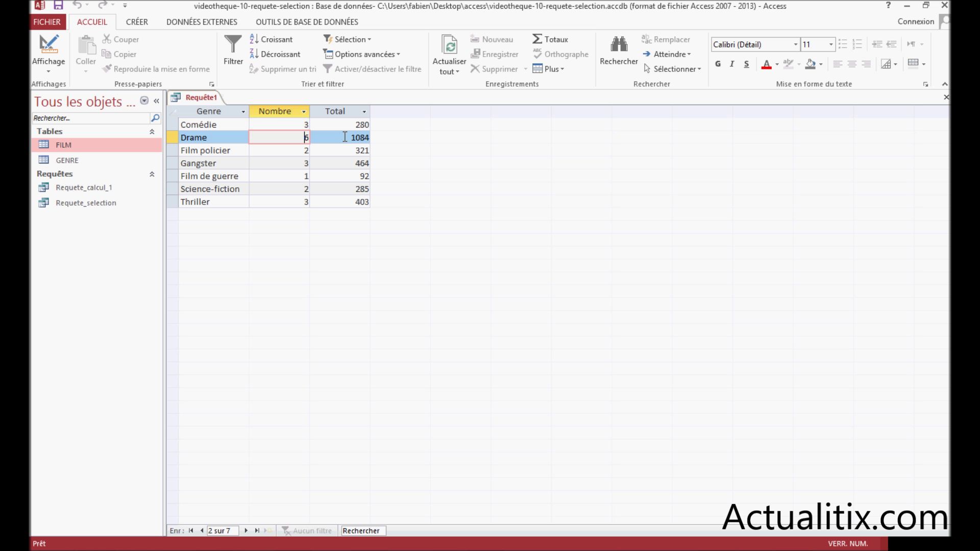The height and width of the screenshot is (551, 980).
Task: Click the undo arrow in title bar
Action: tap(77, 6)
